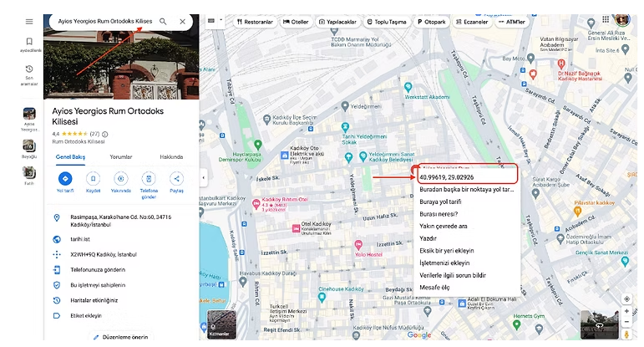Open the hamburger menu in the sidebar

click(29, 21)
